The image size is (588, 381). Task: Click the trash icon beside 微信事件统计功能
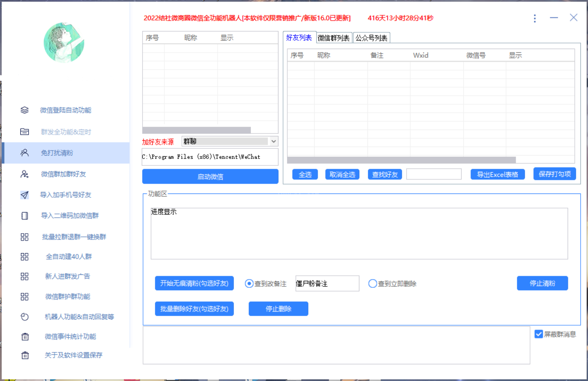pos(25,337)
